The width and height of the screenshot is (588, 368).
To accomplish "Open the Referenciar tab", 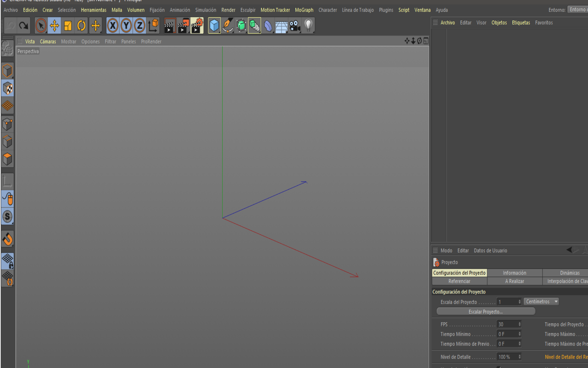I will pyautogui.click(x=459, y=281).
